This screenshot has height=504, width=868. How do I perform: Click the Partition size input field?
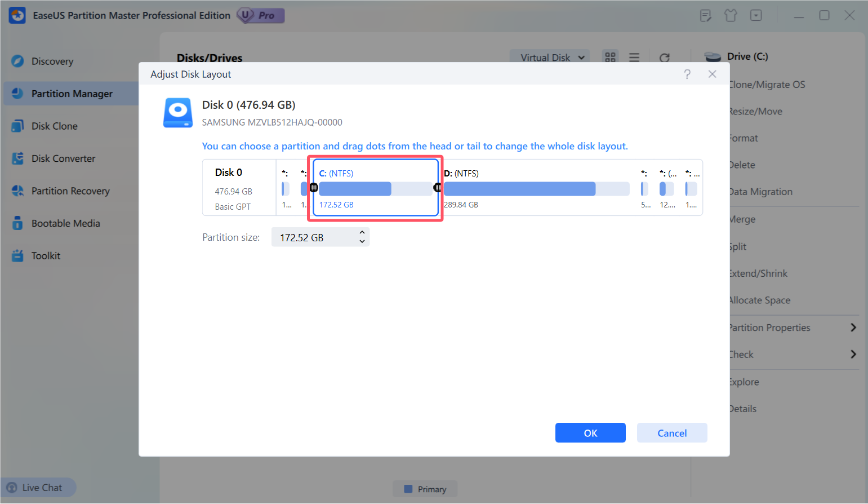tap(320, 237)
